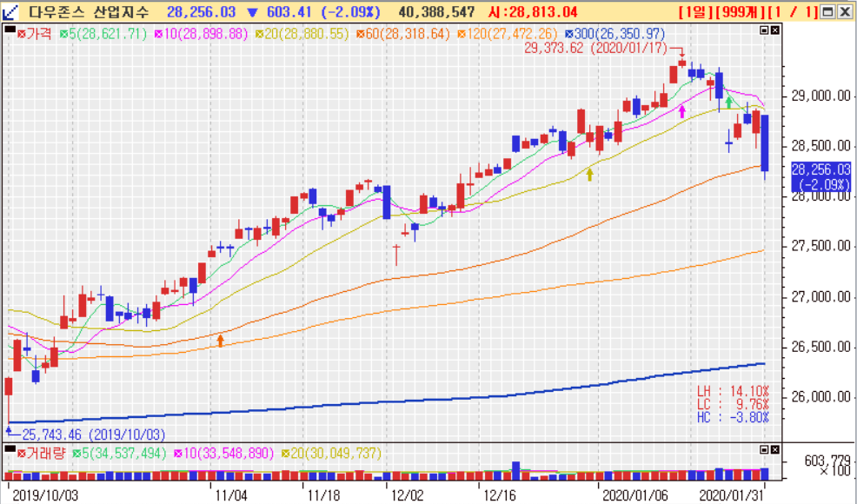857x504 pixels.
Task: Click the LH : 14.10% statistic
Action: (x=733, y=391)
